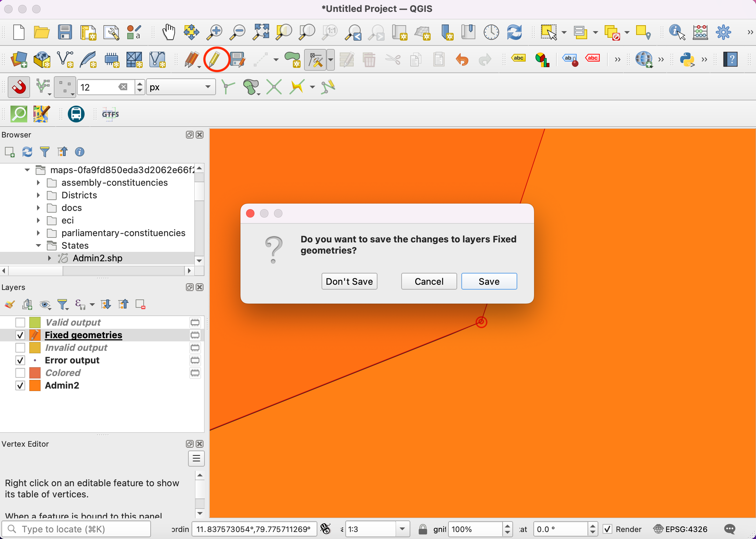Screen dimensions: 756x539
Task: Enable snapping with the magnet icon
Action: click(19, 87)
